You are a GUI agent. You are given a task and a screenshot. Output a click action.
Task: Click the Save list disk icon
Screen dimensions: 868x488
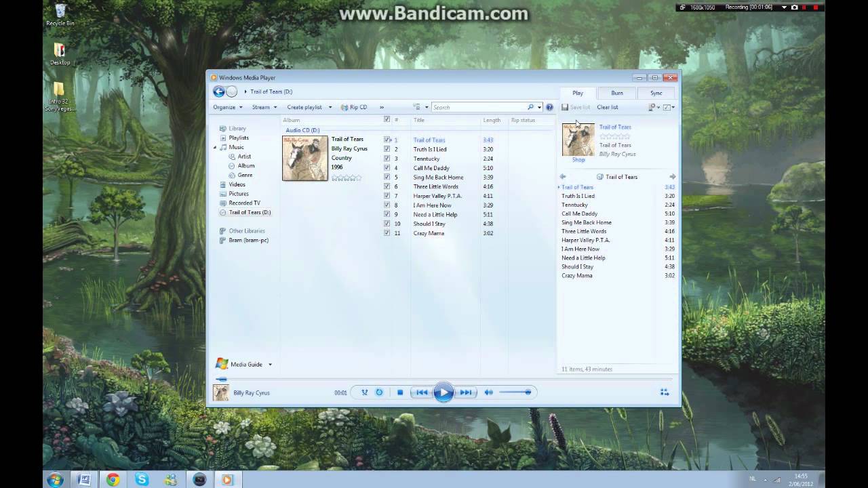click(x=565, y=107)
